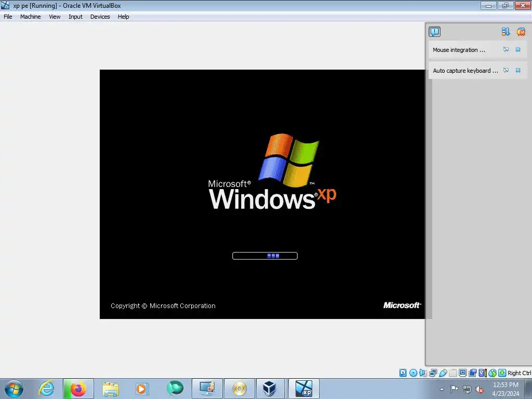Open the media player taskbar icon
532x399 pixels.
pos(142,389)
